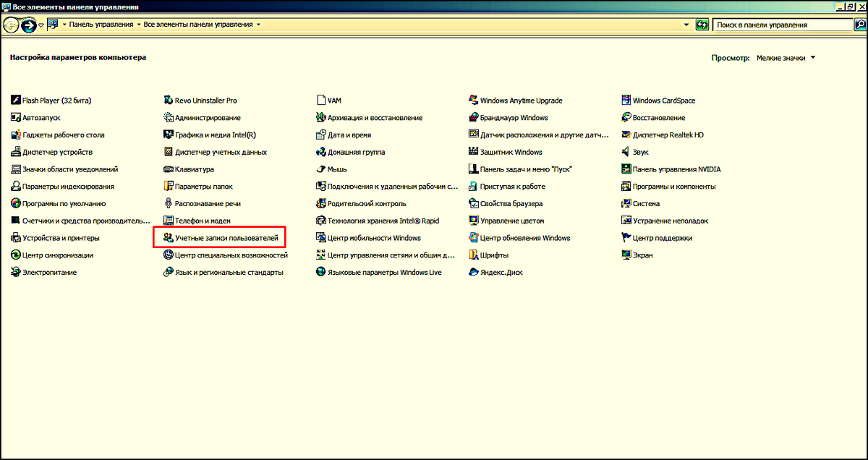
Task: Open Язык и региональные стандарты link
Action: pos(229,273)
